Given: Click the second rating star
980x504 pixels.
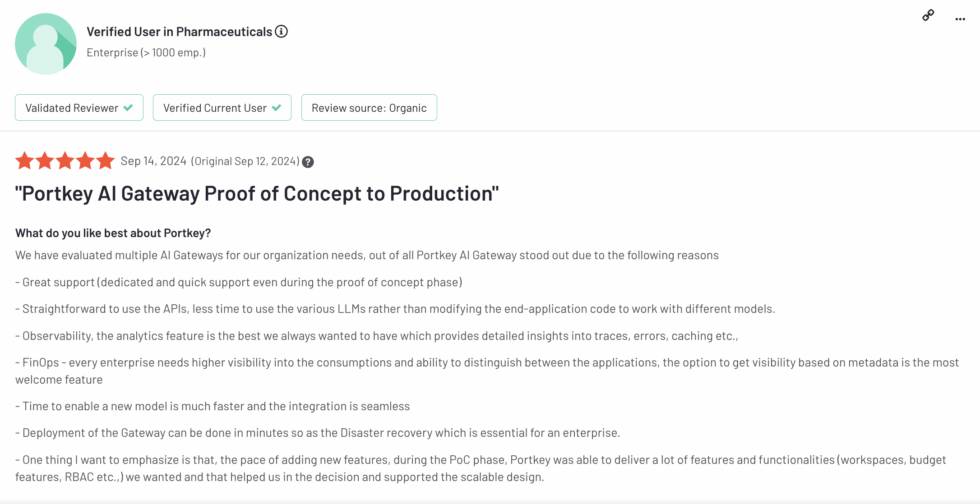Looking at the screenshot, I should [x=45, y=161].
